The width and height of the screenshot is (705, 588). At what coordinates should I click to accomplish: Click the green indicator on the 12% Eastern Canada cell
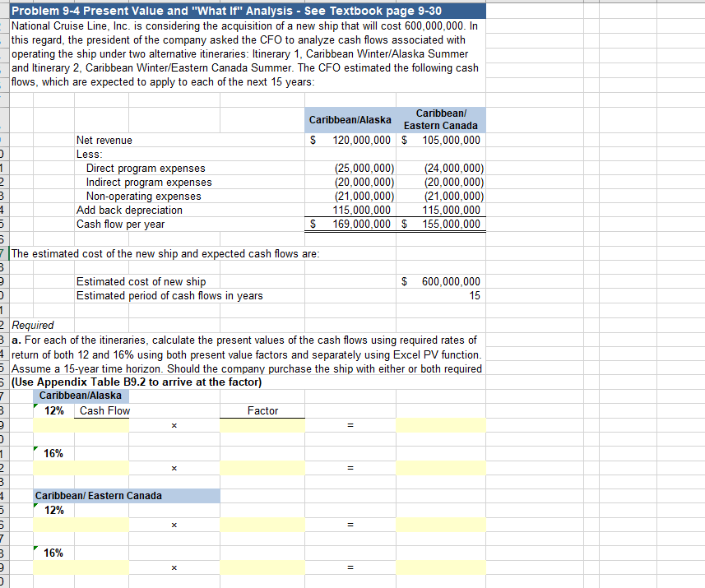click(37, 505)
